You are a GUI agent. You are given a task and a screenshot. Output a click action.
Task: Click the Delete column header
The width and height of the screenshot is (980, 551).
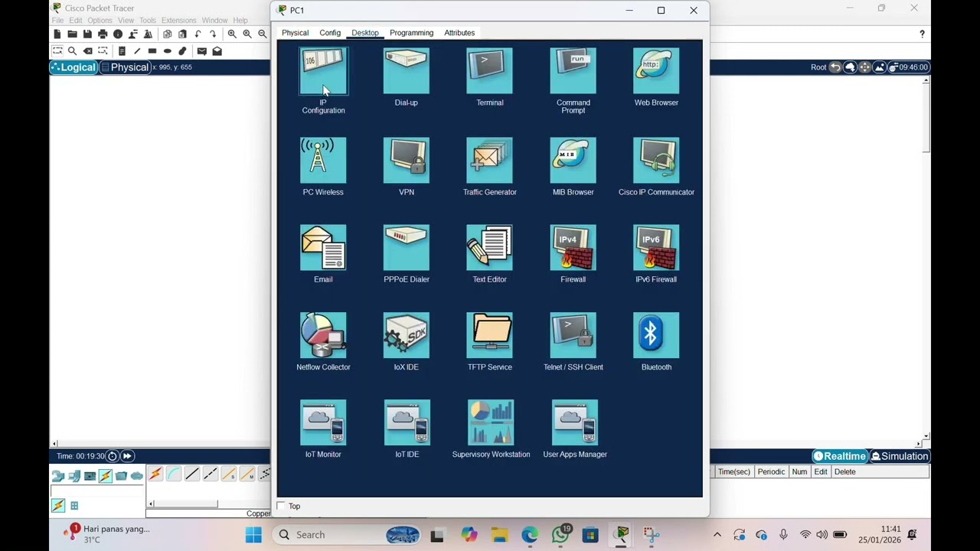(844, 472)
